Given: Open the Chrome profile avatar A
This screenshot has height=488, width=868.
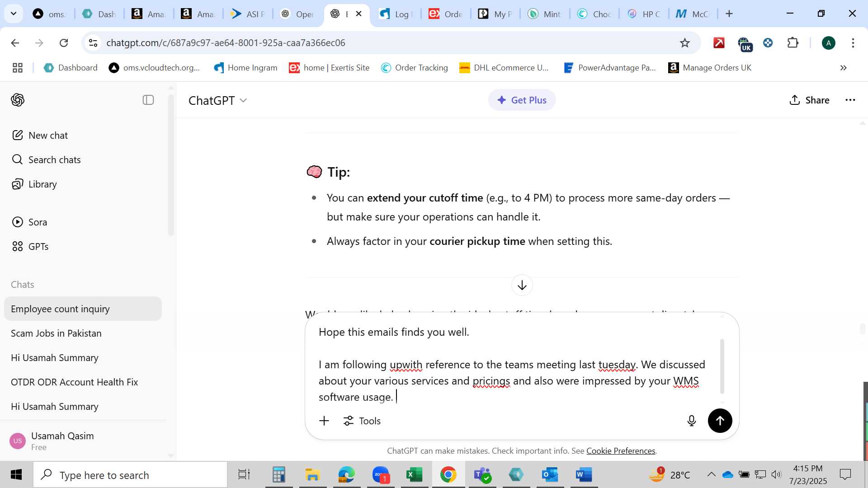Looking at the screenshot, I should click(x=828, y=43).
